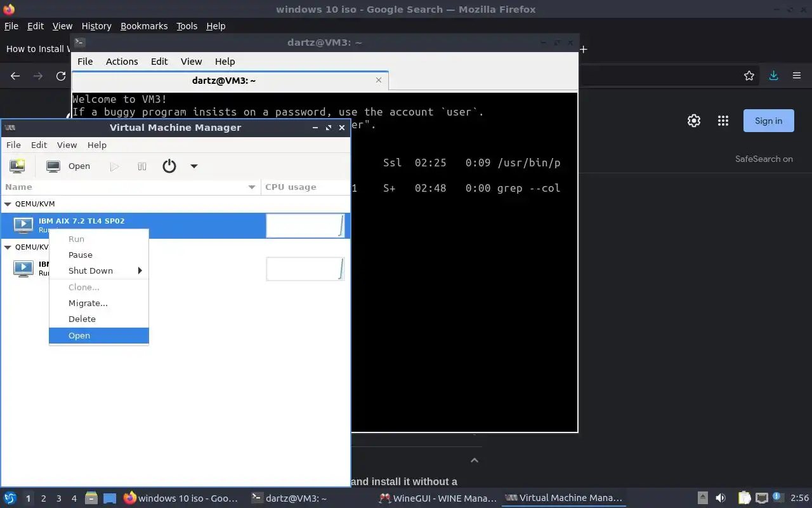The image size is (812, 508).
Task: Click the power shutdown icon
Action: [169, 166]
